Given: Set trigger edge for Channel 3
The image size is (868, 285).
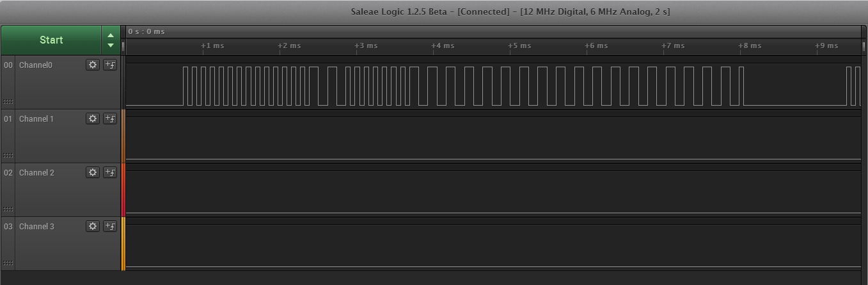Looking at the screenshot, I should [x=110, y=226].
